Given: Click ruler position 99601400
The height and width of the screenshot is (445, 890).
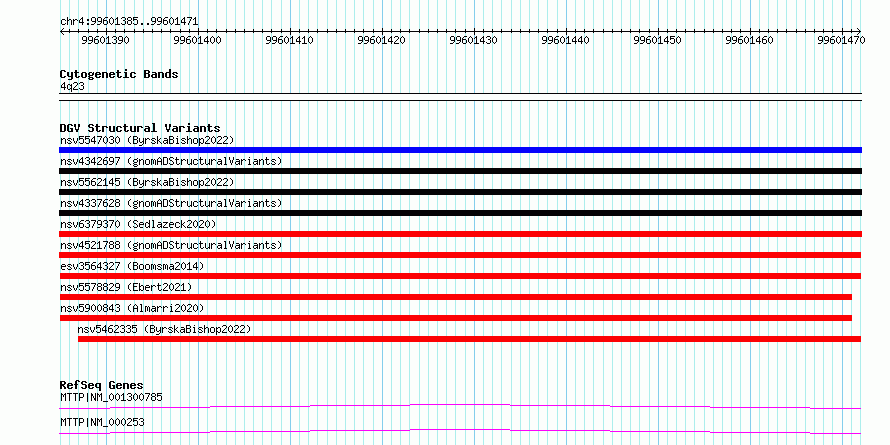Looking at the screenshot, I should (198, 40).
